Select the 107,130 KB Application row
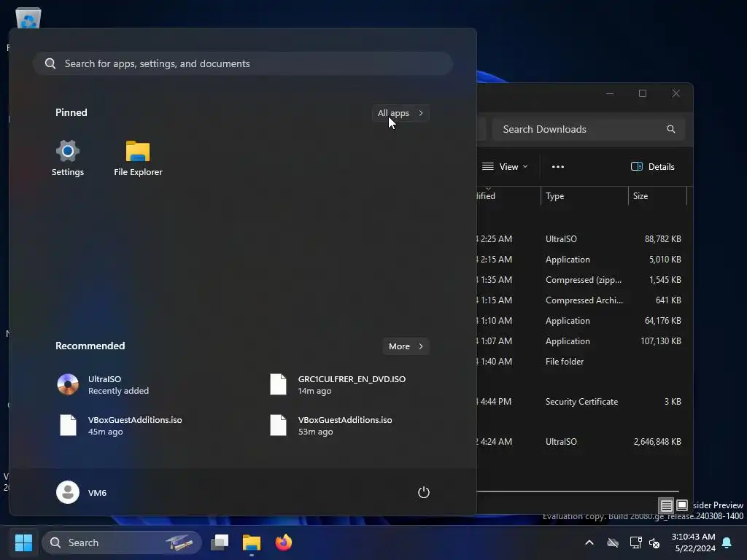 [x=581, y=341]
